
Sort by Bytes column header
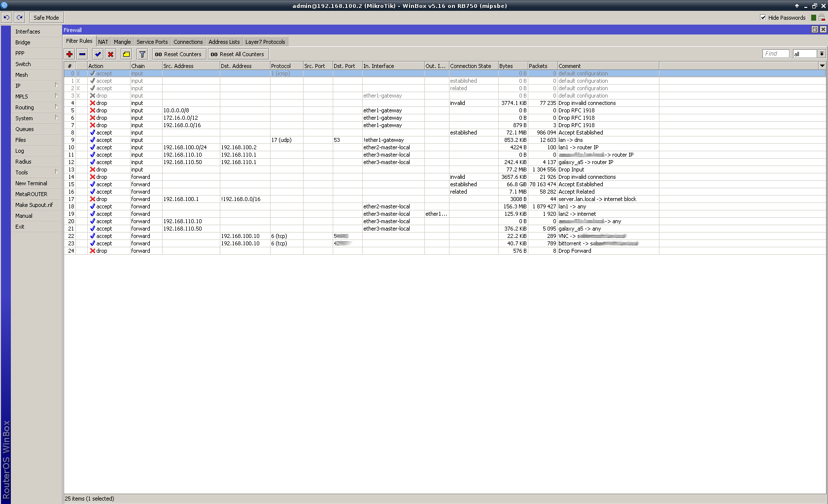(x=513, y=66)
